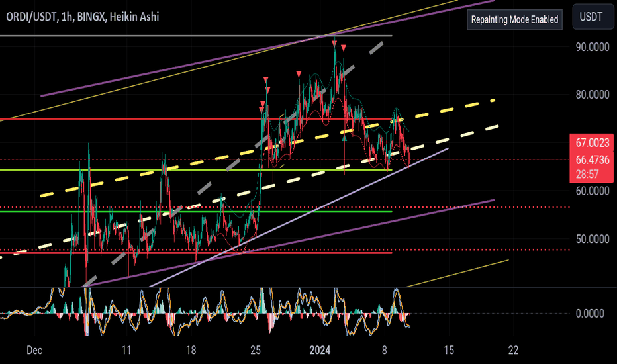Click the red 67.0023 price label
The height and width of the screenshot is (364, 617).
click(593, 142)
